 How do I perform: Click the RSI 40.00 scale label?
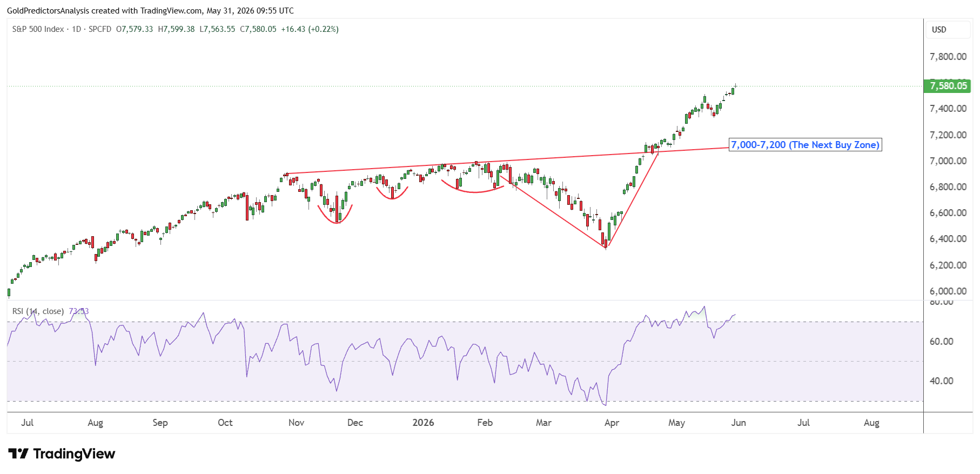(942, 381)
